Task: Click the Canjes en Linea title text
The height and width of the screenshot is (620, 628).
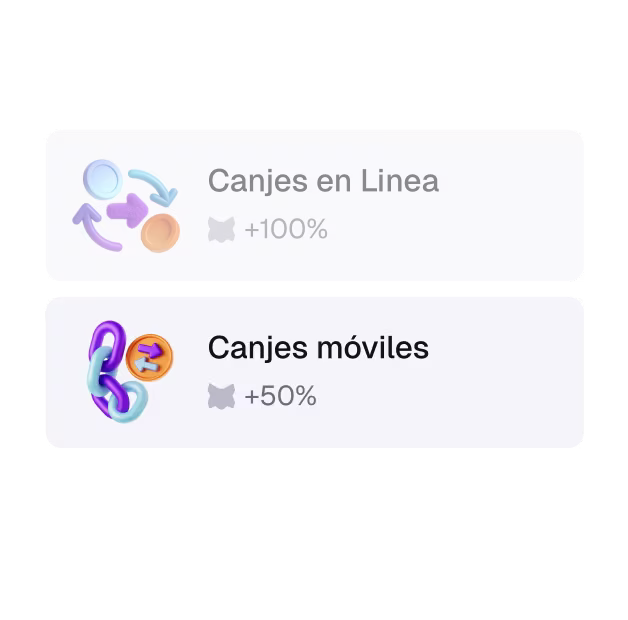Action: (x=323, y=181)
